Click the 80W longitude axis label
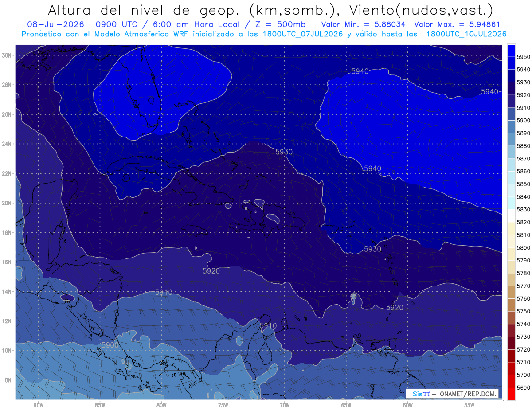This screenshot has width=532, height=411. [161, 405]
